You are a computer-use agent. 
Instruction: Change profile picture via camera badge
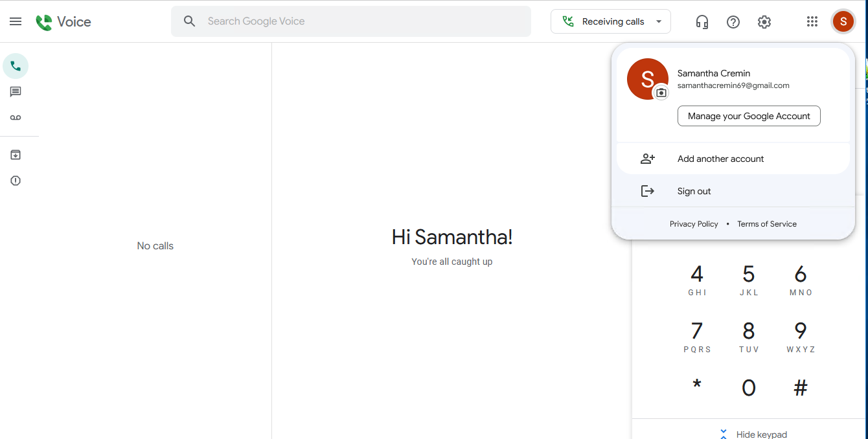(661, 93)
